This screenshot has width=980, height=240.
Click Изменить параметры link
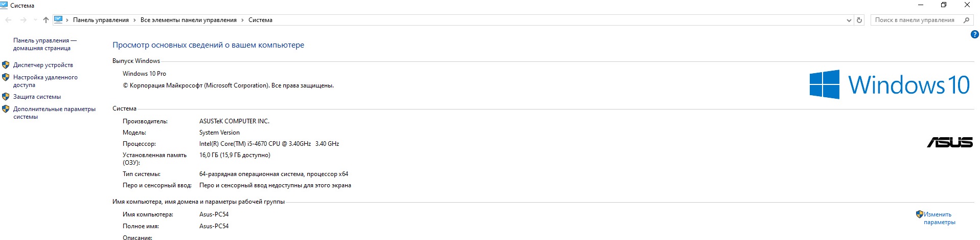coord(939,218)
